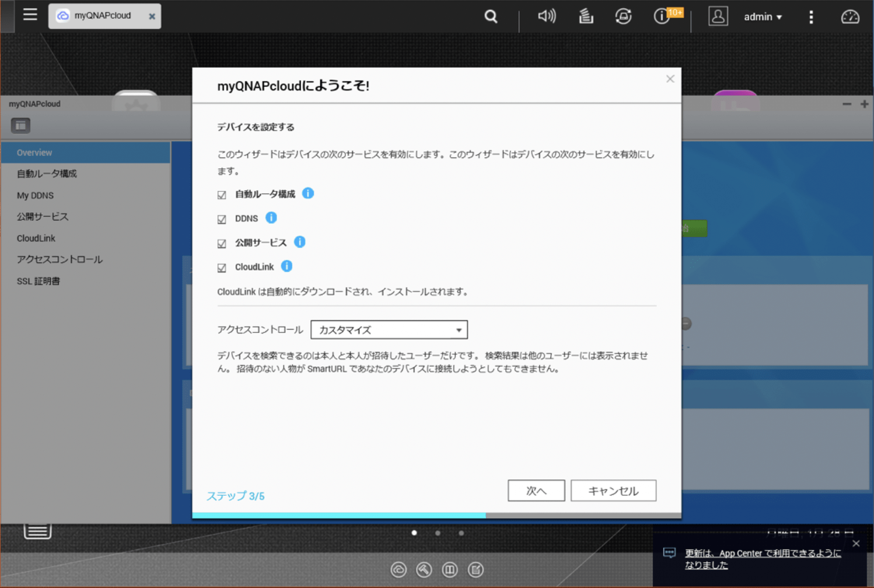Image resolution: width=874 pixels, height=588 pixels.
Task: Open the dashboard gauge icon
Action: (x=849, y=17)
